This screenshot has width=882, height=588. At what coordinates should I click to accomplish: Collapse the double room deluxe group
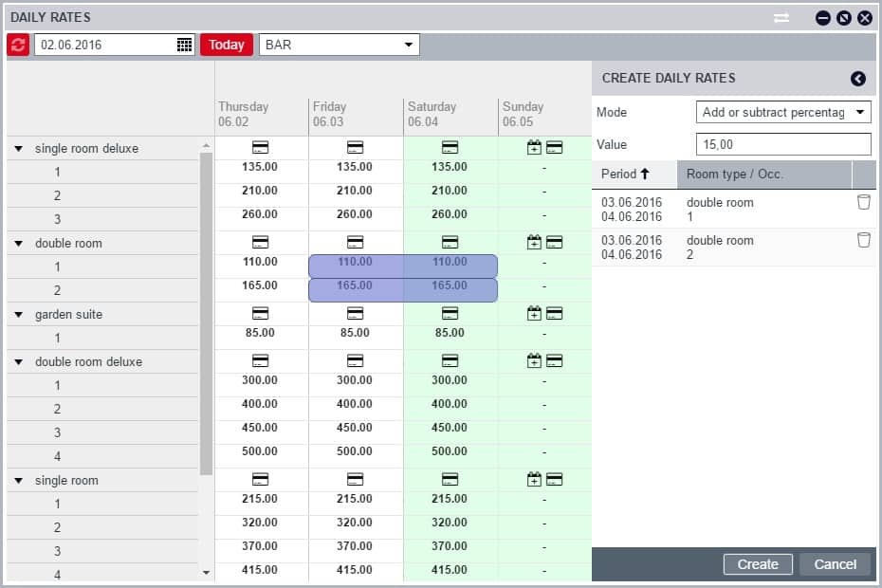pos(18,362)
